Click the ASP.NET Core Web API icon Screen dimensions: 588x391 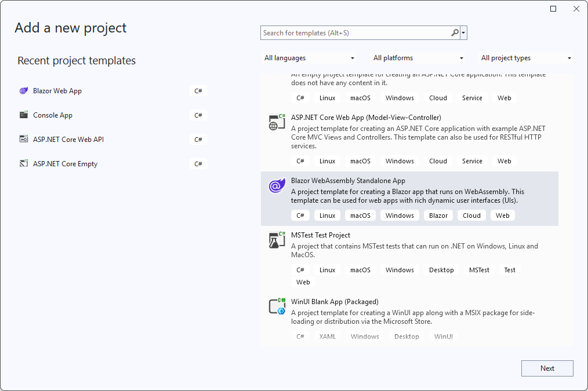pyautogui.click(x=24, y=139)
